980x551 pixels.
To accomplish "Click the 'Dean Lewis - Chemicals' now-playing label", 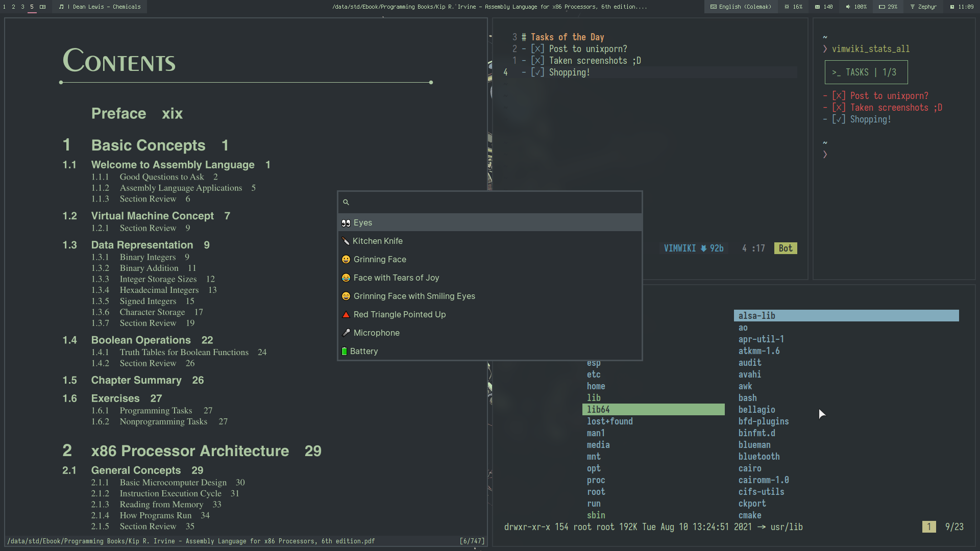I will (107, 7).
